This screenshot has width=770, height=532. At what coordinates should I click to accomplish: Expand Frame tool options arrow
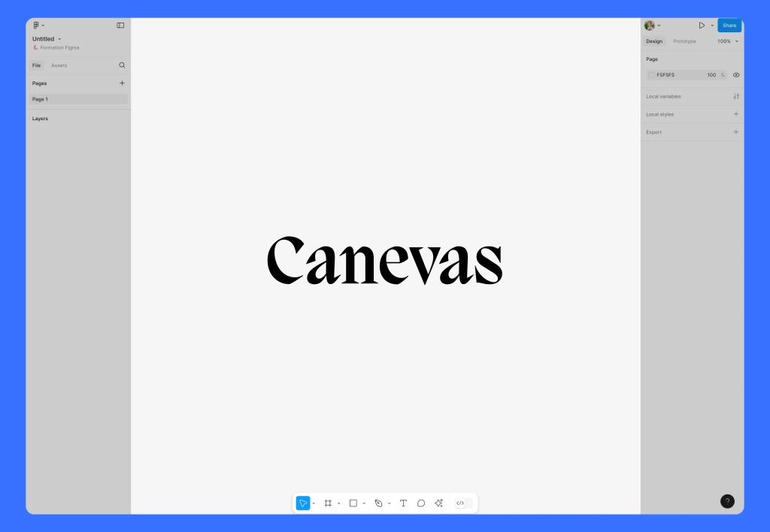click(339, 503)
